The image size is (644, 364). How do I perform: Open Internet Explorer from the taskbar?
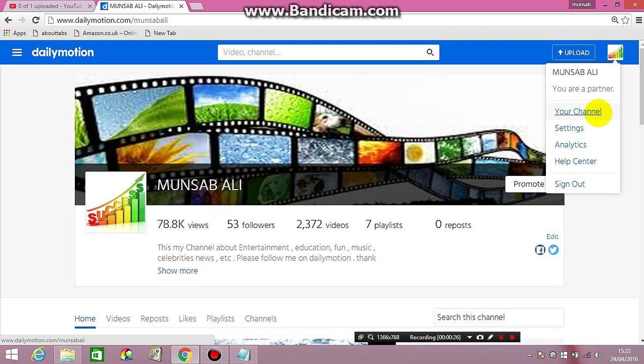coord(38,355)
